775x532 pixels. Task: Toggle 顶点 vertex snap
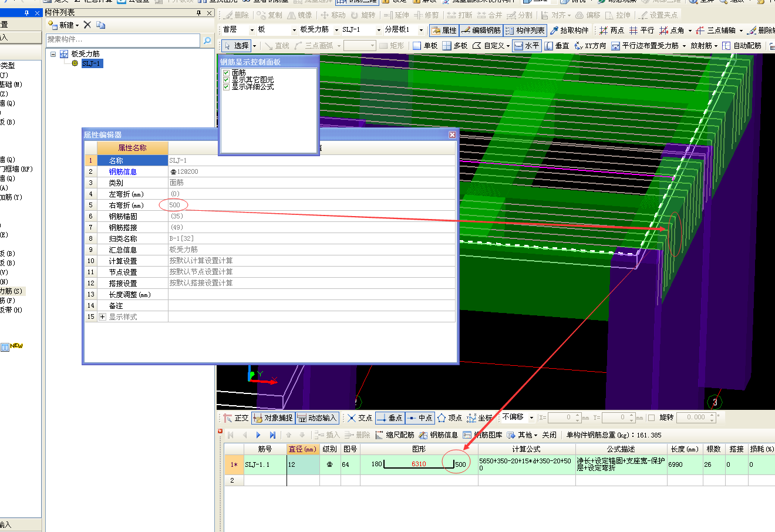click(450, 417)
